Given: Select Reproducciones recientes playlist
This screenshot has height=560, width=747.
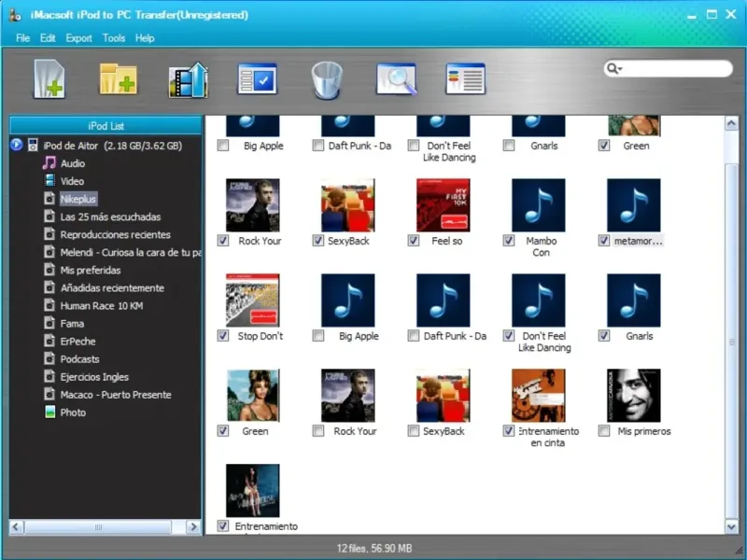Looking at the screenshot, I should [115, 235].
